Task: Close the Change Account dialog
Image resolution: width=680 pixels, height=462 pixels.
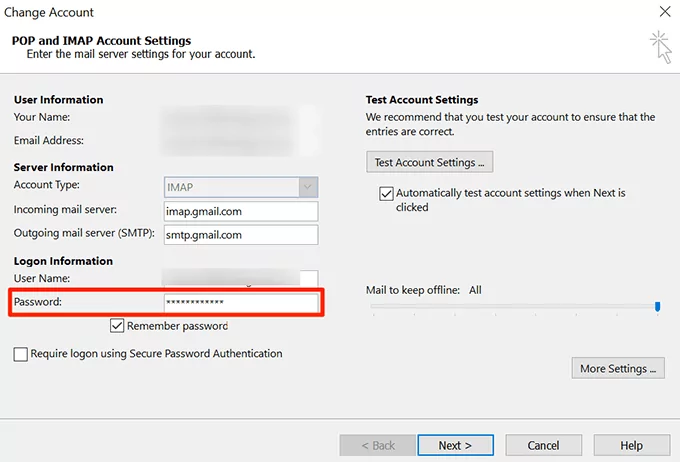Action: tap(664, 13)
